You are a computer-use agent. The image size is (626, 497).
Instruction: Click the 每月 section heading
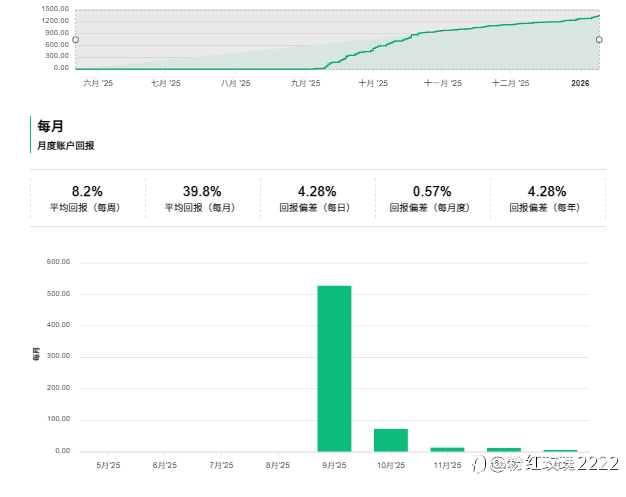click(50, 126)
